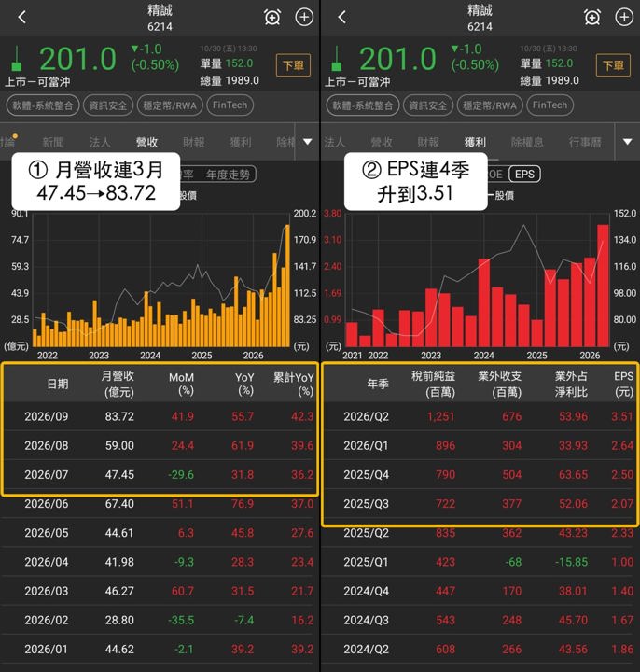Open the 營收 tab in left panel
This screenshot has width=640, height=672.
[x=146, y=142]
